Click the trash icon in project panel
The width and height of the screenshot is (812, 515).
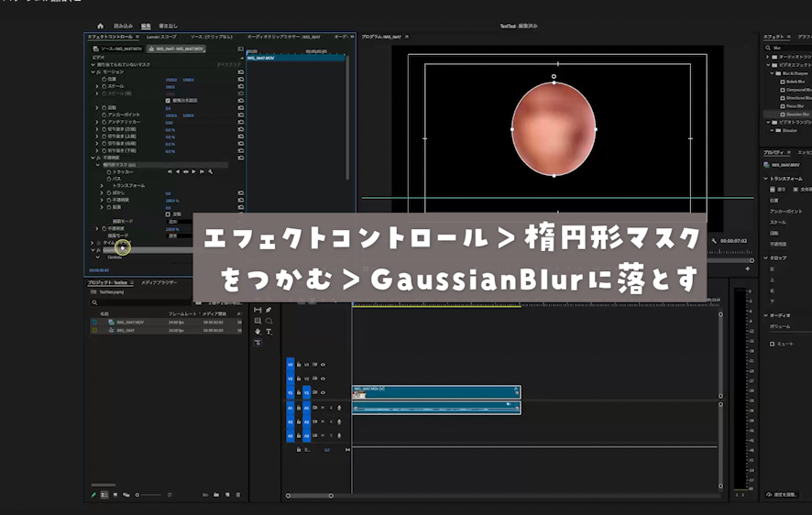click(x=238, y=495)
